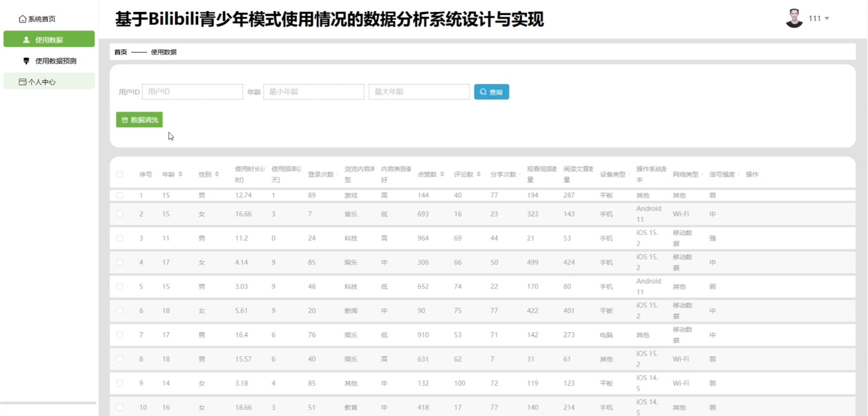Click the 分享次数 column header
The height and width of the screenshot is (416, 868).
(x=503, y=174)
